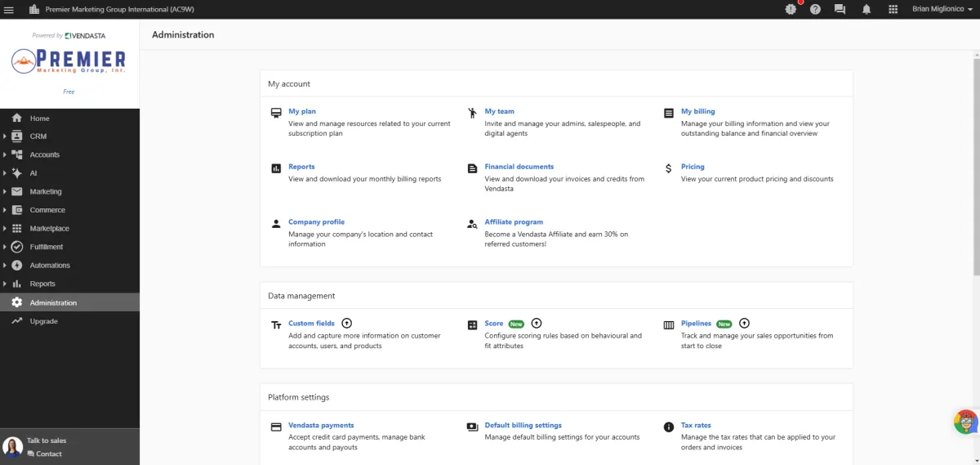This screenshot has height=465, width=980.
Task: Open the Brian Miglionico user dropdown
Action: click(x=944, y=9)
